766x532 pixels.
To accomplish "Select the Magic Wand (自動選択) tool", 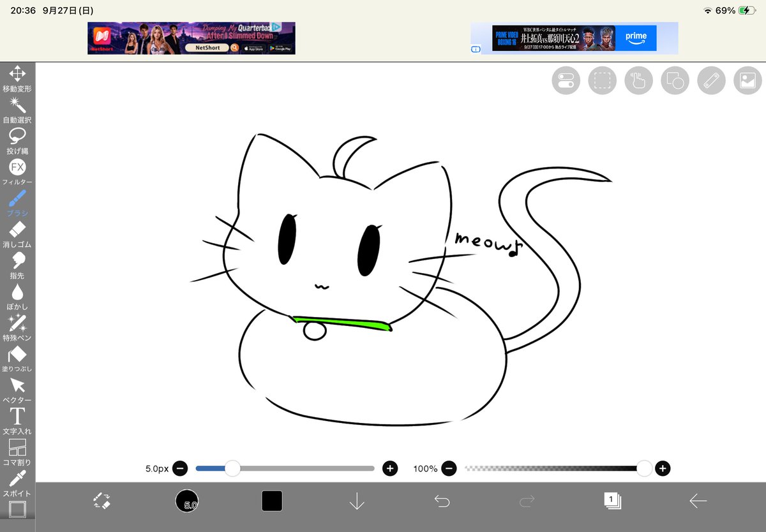I will point(17,110).
